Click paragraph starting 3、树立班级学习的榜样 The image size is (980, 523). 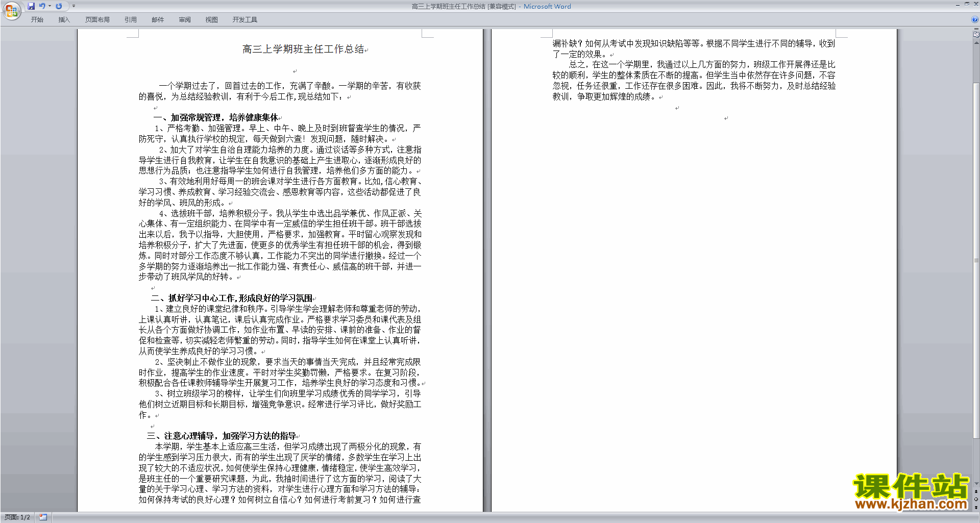coord(280,404)
